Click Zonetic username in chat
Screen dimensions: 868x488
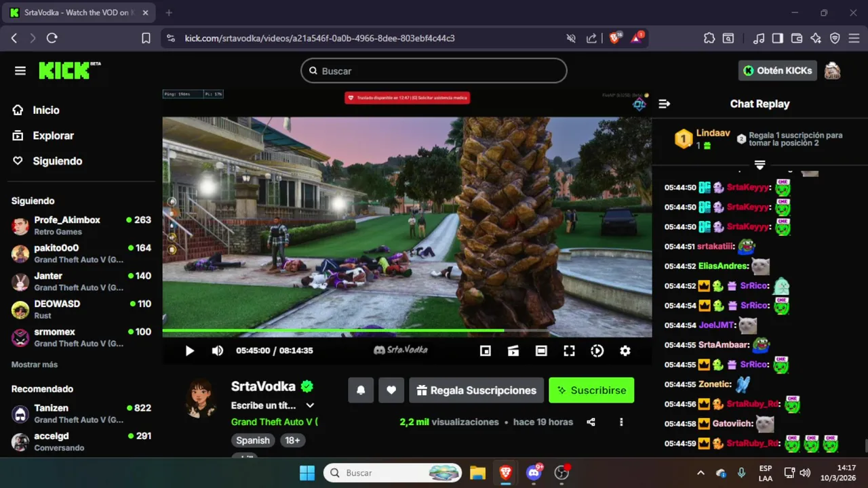click(713, 384)
